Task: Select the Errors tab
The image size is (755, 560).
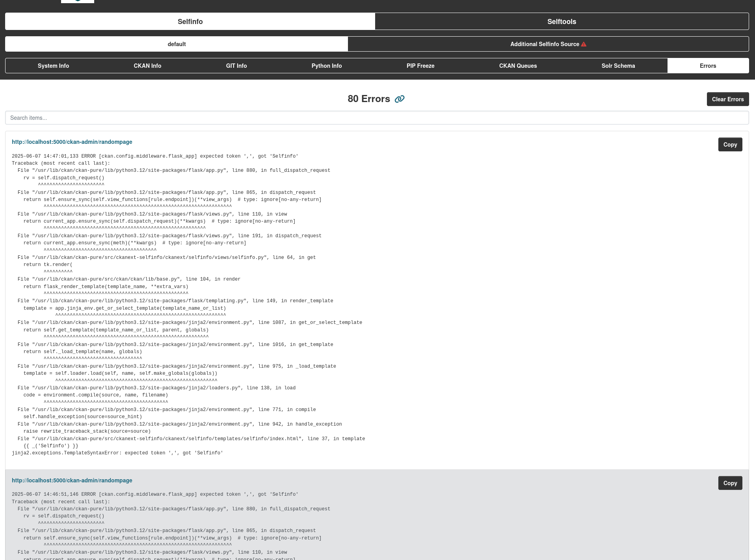Action: tap(708, 66)
